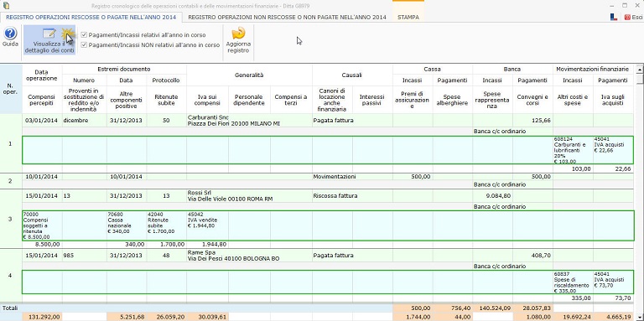Click Visualizza il dettaglio dei conti button
This screenshot has height=321, width=644.
(49, 41)
